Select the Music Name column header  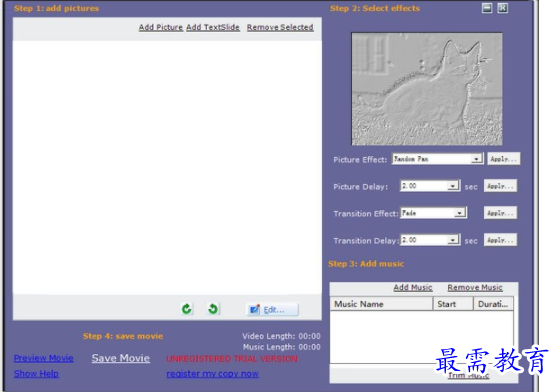382,304
